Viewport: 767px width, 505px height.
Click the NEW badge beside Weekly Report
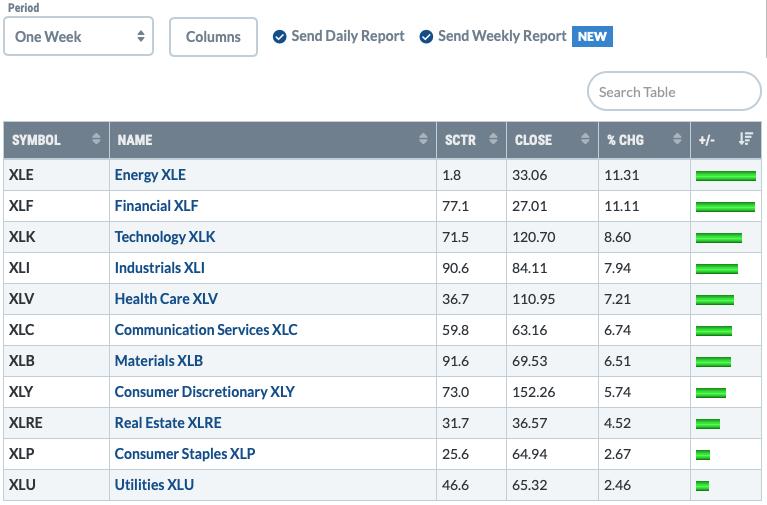point(592,37)
